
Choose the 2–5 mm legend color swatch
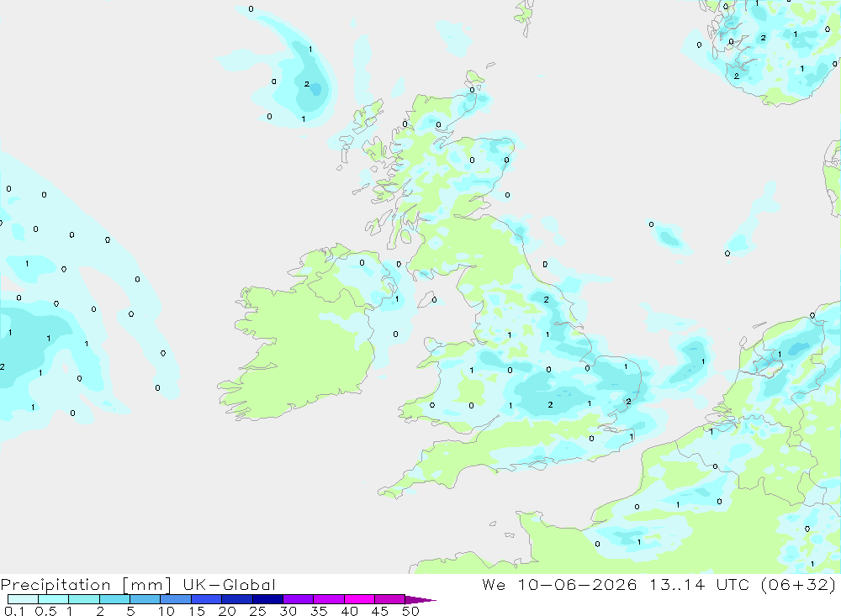tap(114, 599)
